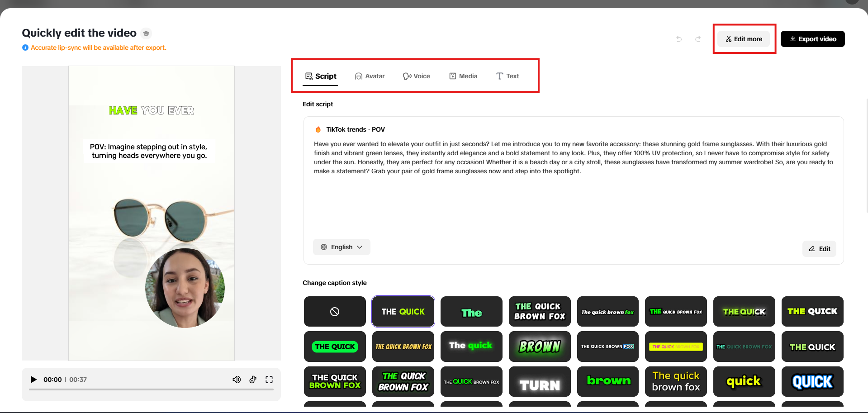Switch to the Voice tab

417,76
